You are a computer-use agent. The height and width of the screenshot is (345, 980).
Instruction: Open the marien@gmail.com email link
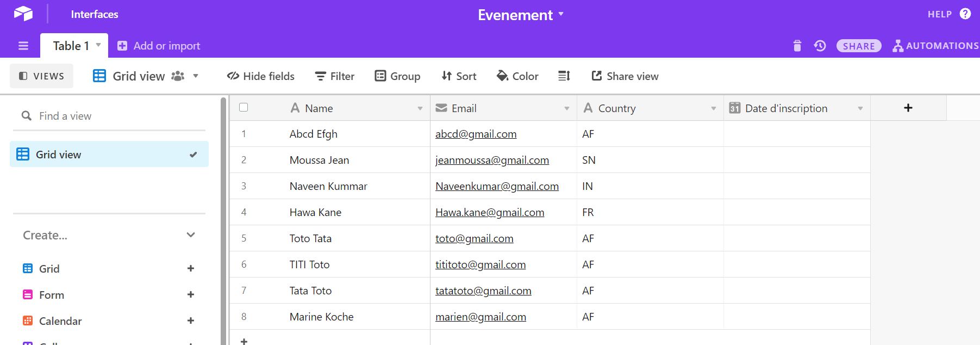coord(481,317)
